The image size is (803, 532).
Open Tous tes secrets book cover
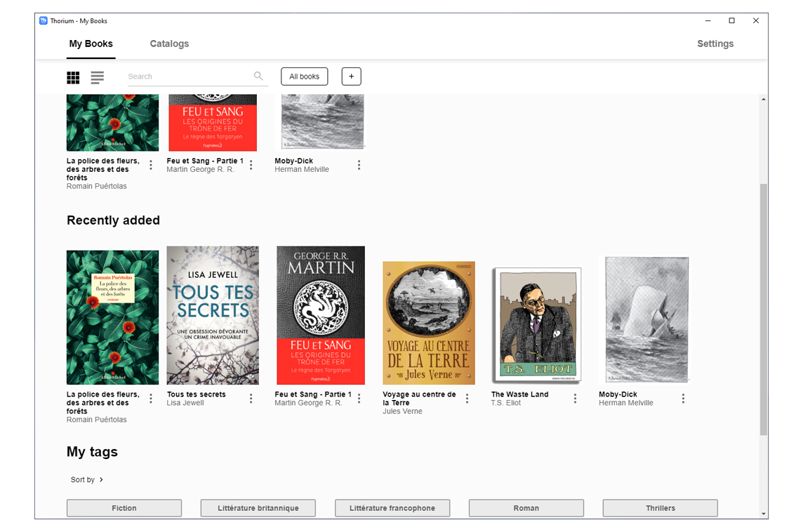point(213,315)
